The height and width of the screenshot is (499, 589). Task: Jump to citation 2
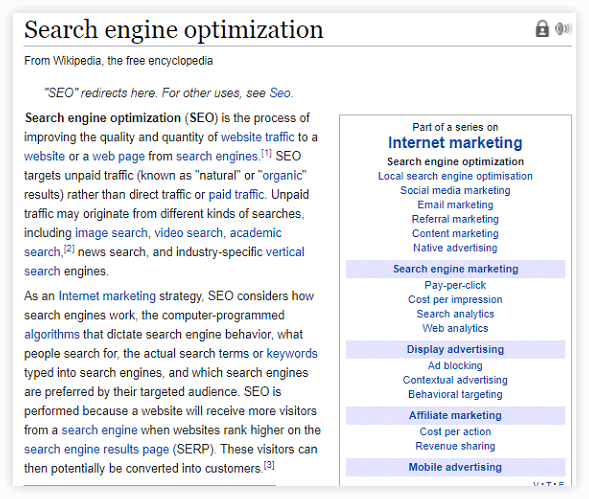pos(69,249)
